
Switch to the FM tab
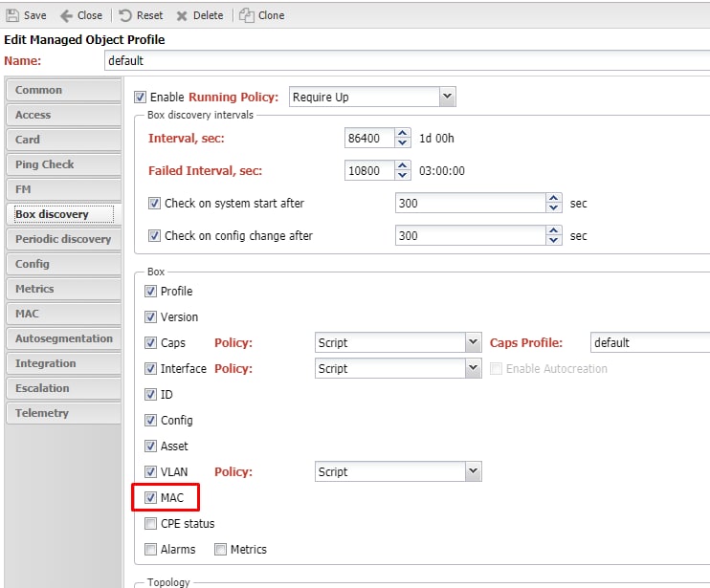click(x=64, y=189)
